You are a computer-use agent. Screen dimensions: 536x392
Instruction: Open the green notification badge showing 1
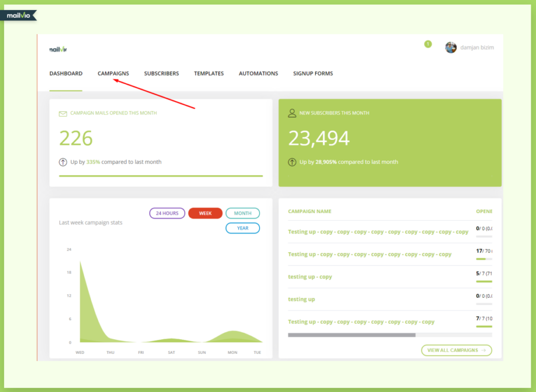point(428,44)
